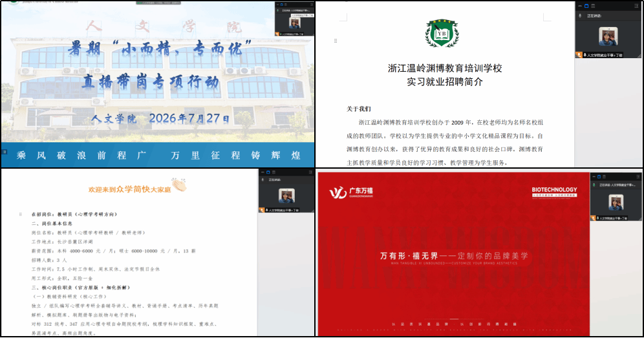The image size is (644, 338).
Task: Select speaker view icon beside 渊博 school document
Action: click(586, 6)
